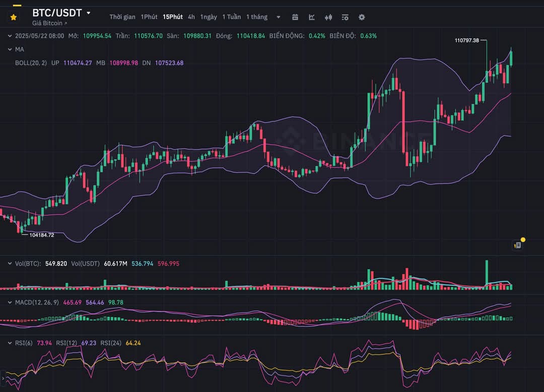544x392 pixels.
Task: Open the calendar date range picker
Action: click(x=295, y=17)
